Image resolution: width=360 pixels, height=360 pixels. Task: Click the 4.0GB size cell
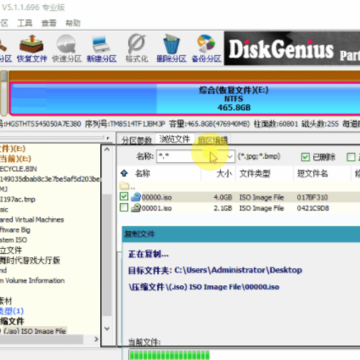coord(223,197)
